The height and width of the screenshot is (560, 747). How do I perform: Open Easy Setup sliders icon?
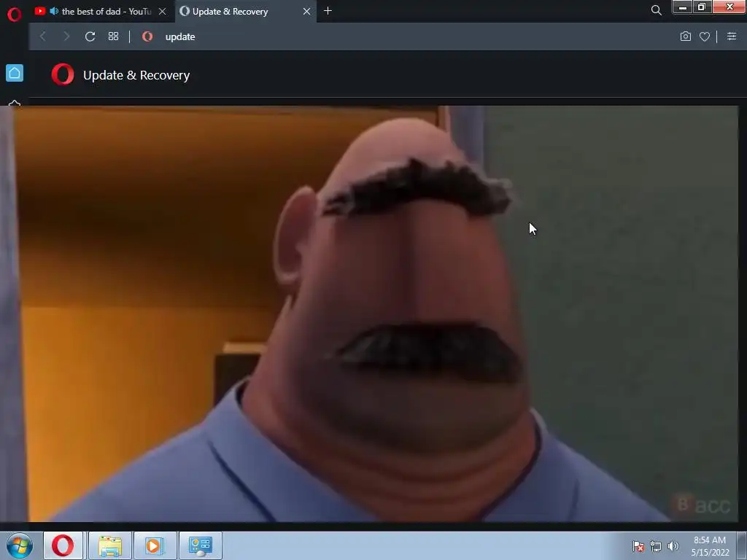pos(732,36)
